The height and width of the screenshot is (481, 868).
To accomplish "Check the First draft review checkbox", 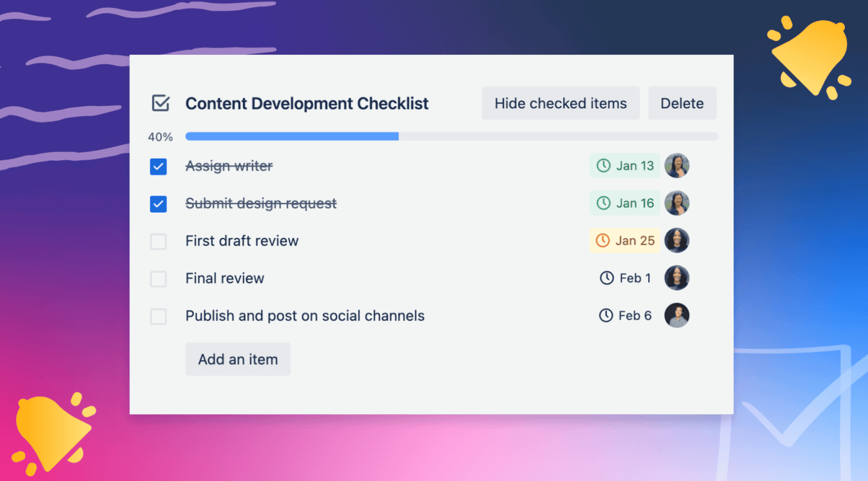I will point(158,241).
